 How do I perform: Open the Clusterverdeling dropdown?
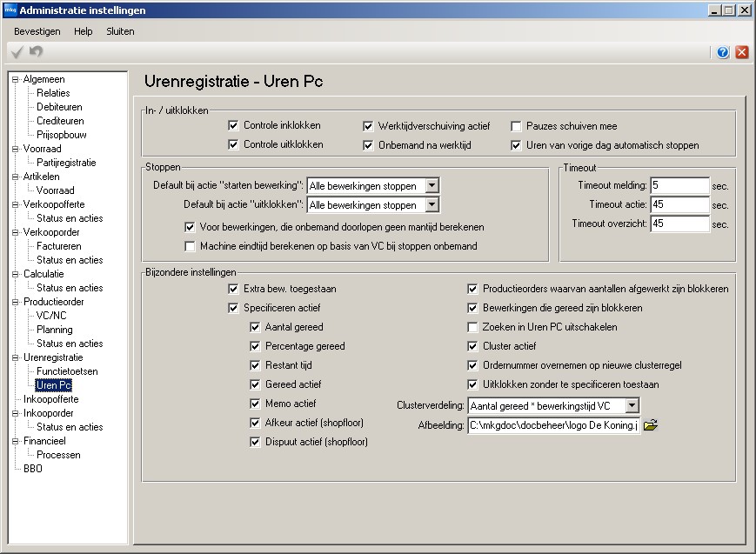(632, 406)
